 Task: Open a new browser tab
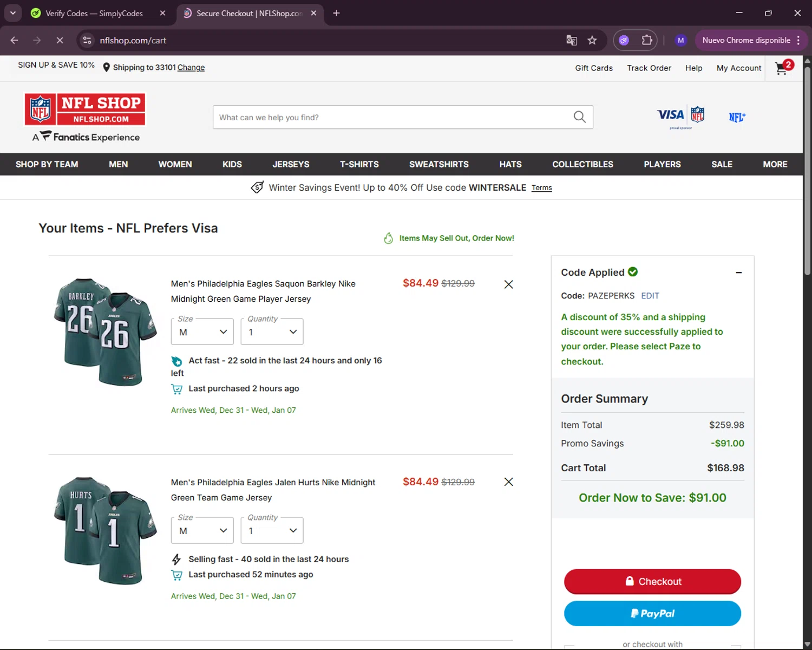(x=336, y=13)
